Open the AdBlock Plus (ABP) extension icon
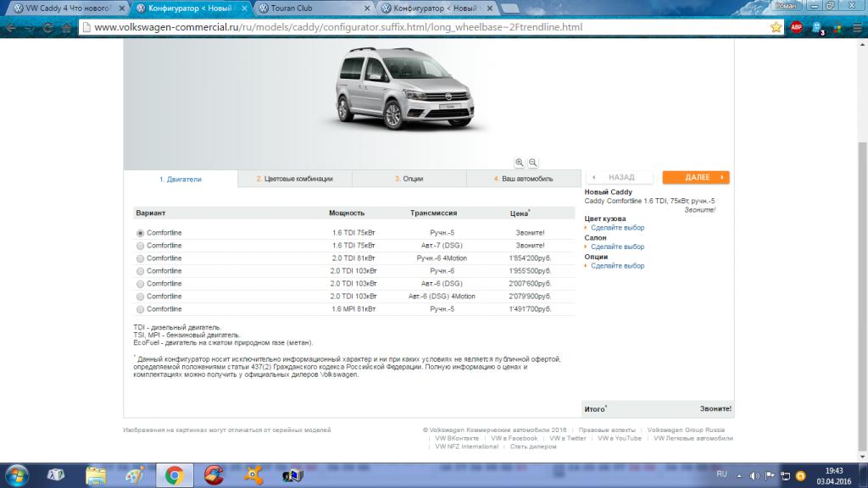 [x=797, y=27]
